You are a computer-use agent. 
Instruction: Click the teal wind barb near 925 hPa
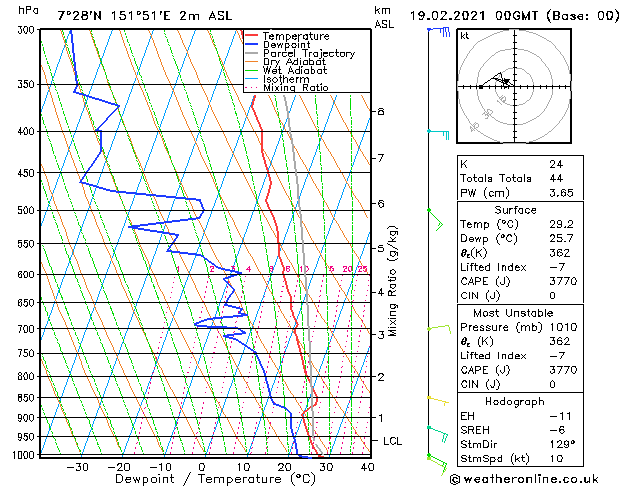click(x=438, y=434)
